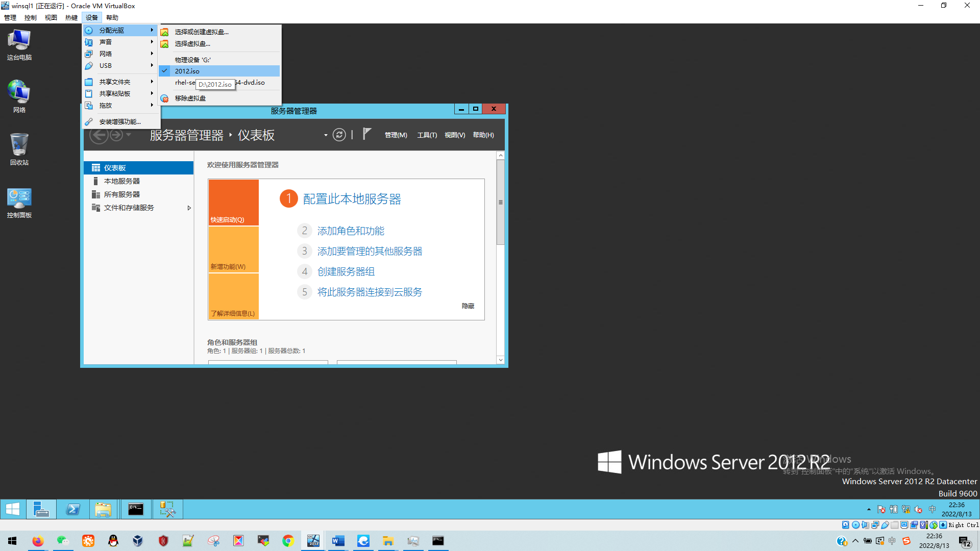Click the notifications flag in Server Manager
Viewport: 980px width, 551px height.
pos(366,134)
